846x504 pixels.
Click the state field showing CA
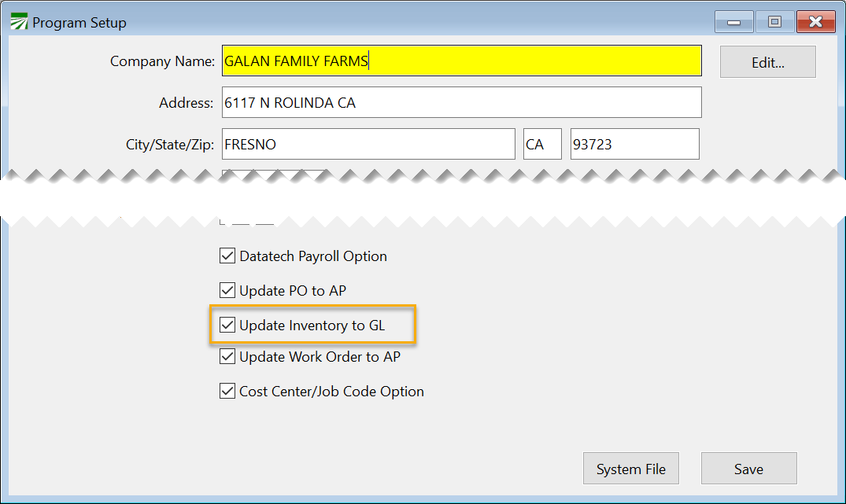[x=542, y=145]
